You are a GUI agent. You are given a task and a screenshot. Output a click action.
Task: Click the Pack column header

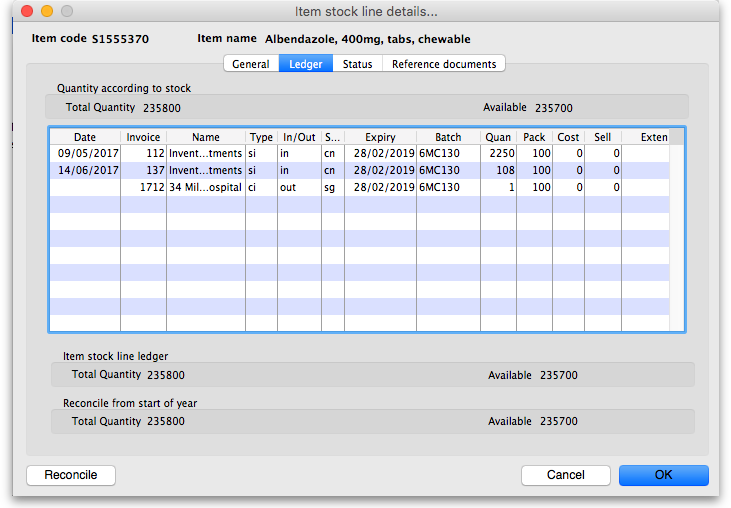pos(535,137)
